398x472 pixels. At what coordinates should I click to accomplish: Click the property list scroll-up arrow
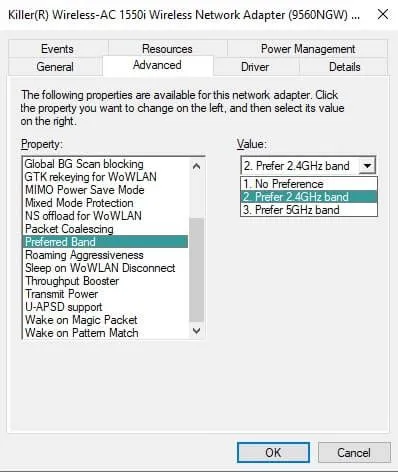point(196,166)
